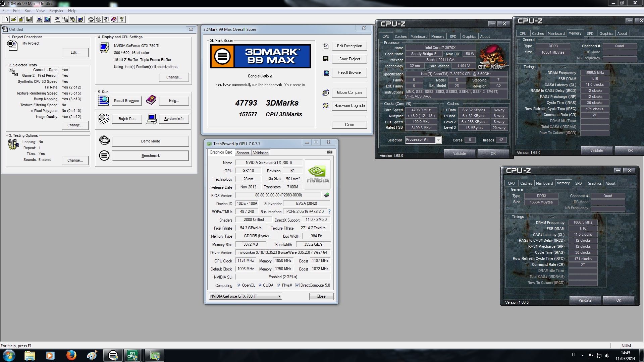Click Change under Testing Options
The width and height of the screenshot is (644, 362).
click(x=75, y=160)
